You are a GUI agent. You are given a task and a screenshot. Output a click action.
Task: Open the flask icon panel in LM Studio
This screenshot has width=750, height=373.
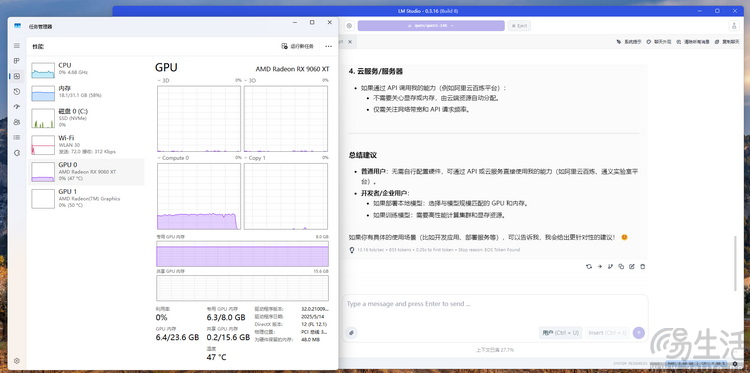pyautogui.click(x=734, y=26)
